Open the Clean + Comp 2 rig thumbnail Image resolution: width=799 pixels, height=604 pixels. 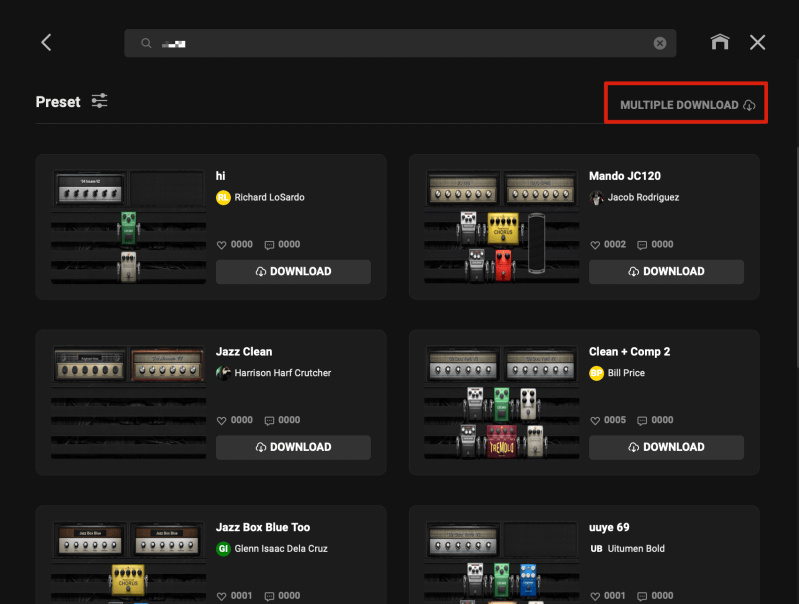pos(501,402)
